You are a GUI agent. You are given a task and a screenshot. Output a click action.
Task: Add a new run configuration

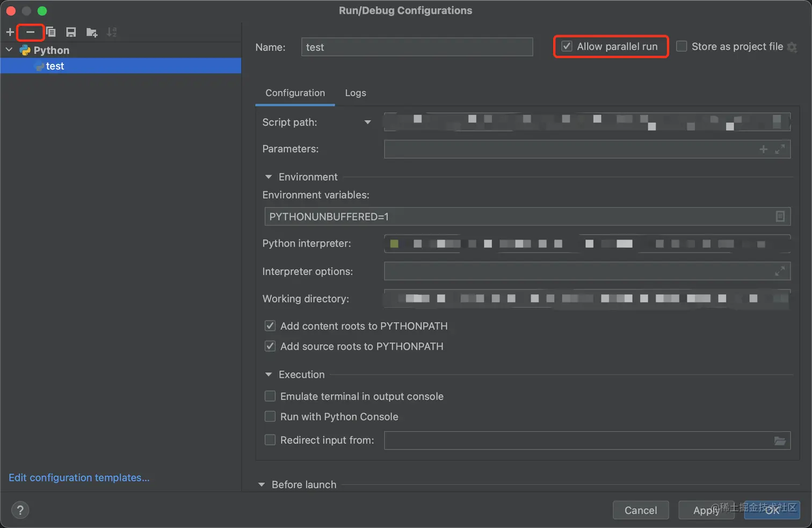(x=10, y=32)
